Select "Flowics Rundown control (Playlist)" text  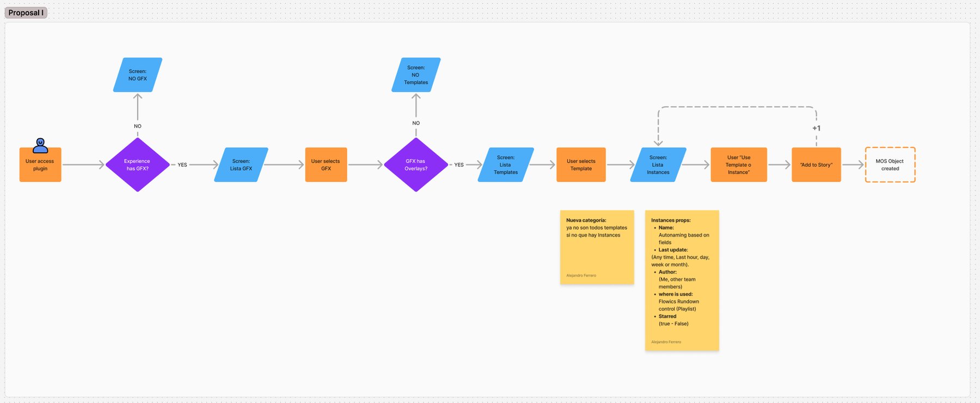(679, 305)
